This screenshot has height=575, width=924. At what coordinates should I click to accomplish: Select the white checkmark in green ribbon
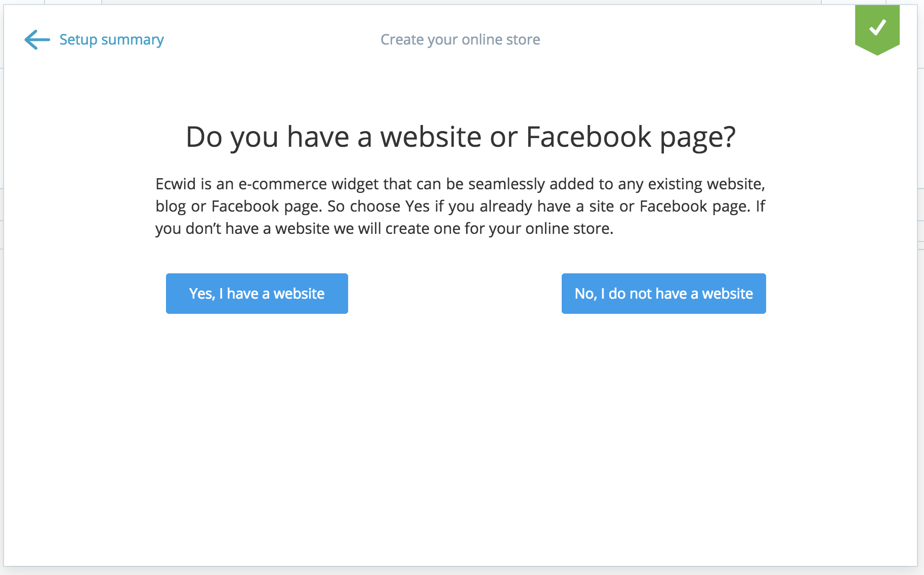point(877,27)
